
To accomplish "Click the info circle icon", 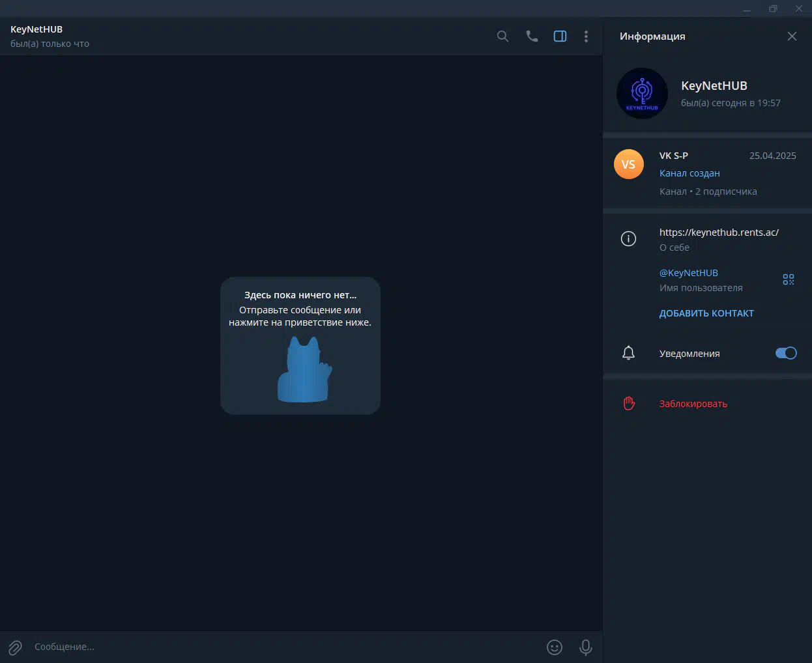I will 628,239.
